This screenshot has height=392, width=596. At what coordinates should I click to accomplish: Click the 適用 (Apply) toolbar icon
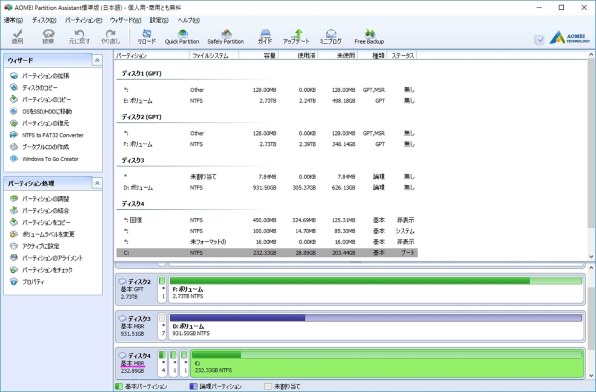[x=17, y=37]
